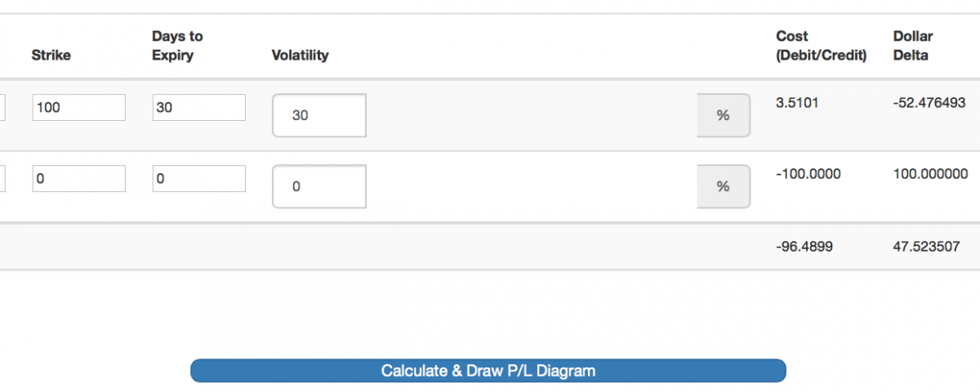Click the Days to Expiry column header
Screen dimensions: 980x392
point(177,46)
